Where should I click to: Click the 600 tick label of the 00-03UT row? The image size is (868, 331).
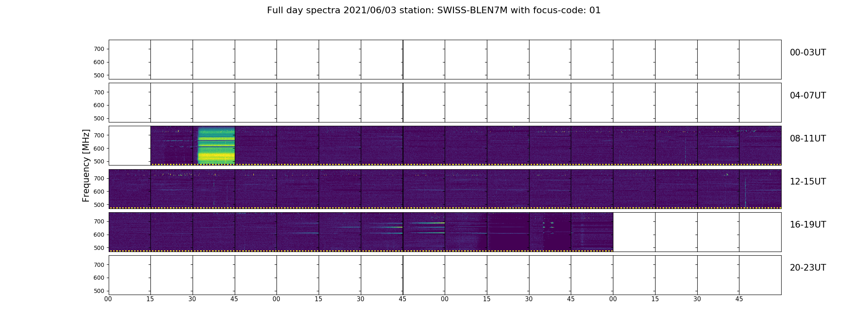99,62
